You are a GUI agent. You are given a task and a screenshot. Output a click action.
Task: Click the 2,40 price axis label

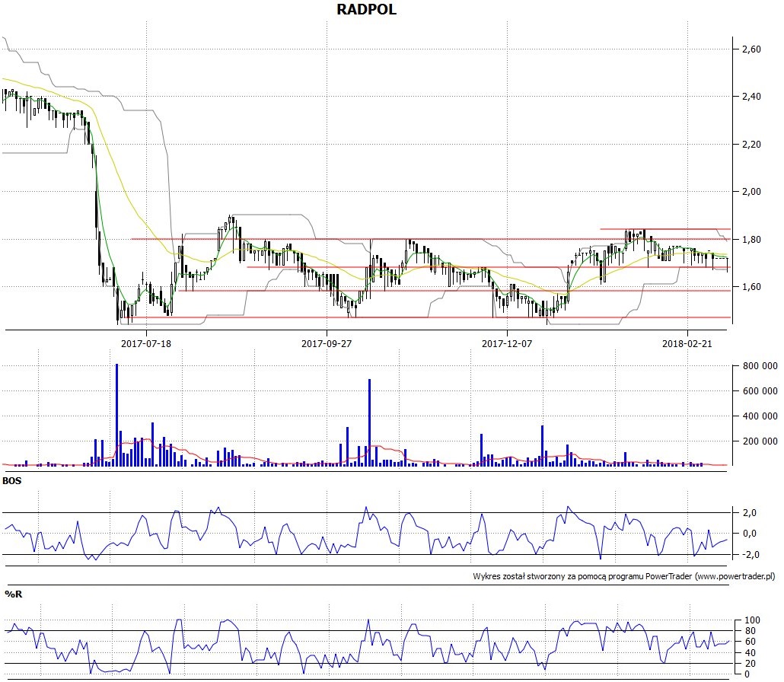pos(751,97)
